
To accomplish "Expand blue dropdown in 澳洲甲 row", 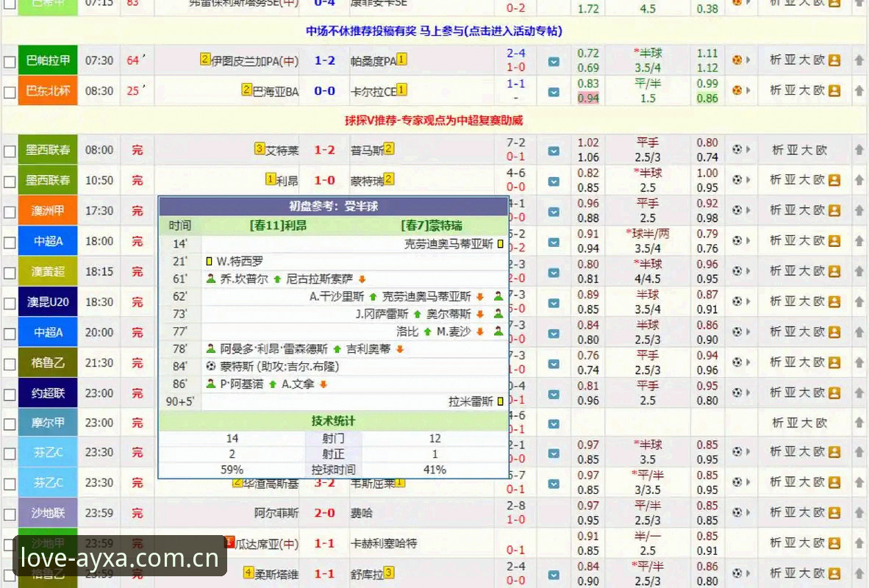I will pos(554,212).
